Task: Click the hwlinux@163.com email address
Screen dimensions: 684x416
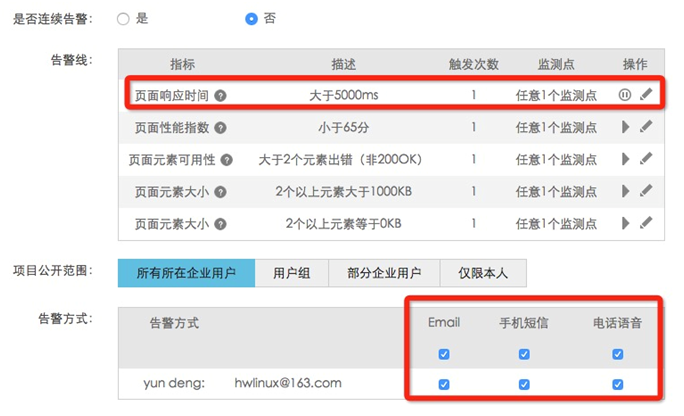Action: click(x=288, y=383)
